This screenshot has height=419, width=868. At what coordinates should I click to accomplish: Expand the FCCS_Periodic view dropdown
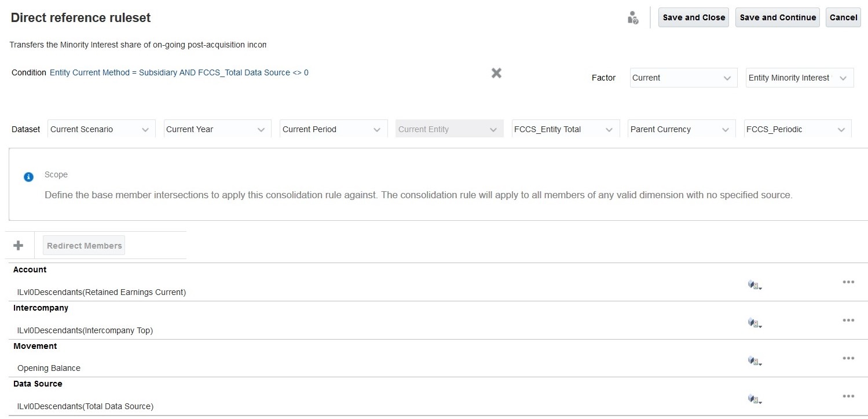click(x=841, y=130)
